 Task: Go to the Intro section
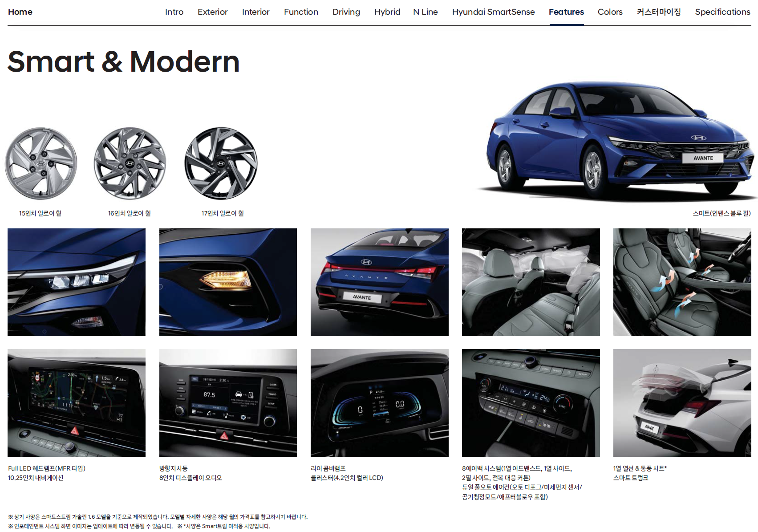coord(174,12)
